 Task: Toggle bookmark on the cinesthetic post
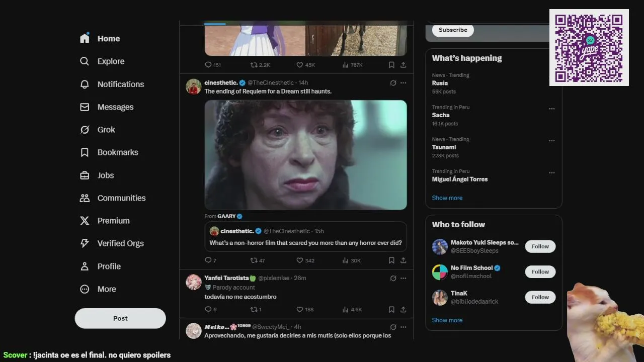click(x=391, y=260)
